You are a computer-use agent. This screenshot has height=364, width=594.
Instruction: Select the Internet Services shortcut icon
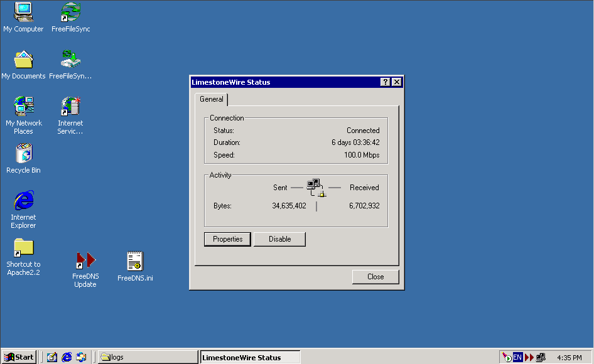pyautogui.click(x=70, y=106)
